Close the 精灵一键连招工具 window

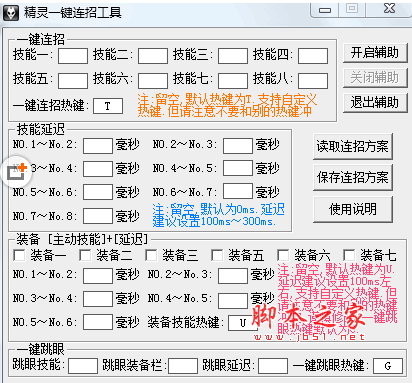389,9
